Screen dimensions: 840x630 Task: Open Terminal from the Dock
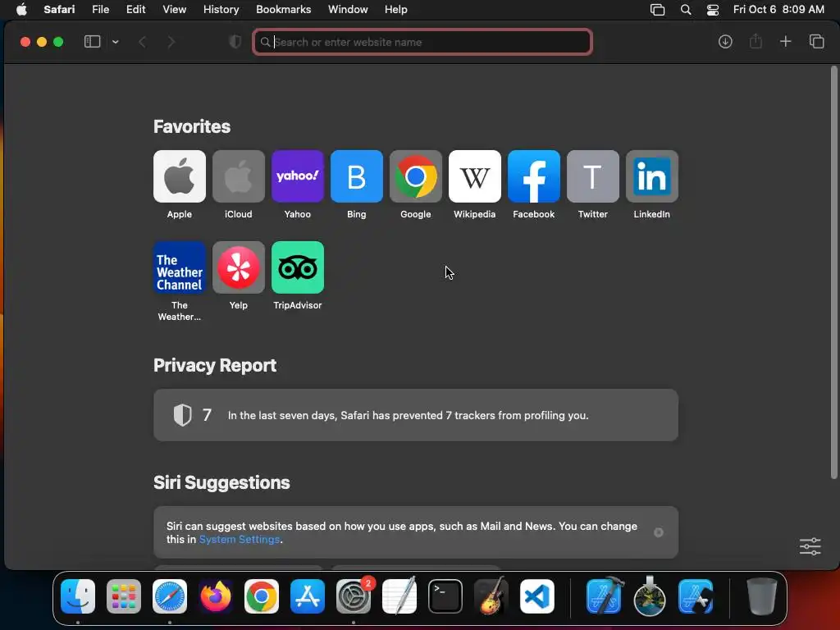(x=445, y=596)
